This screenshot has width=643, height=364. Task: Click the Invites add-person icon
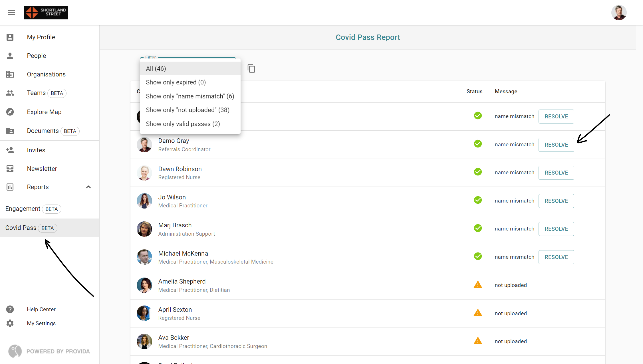10,150
